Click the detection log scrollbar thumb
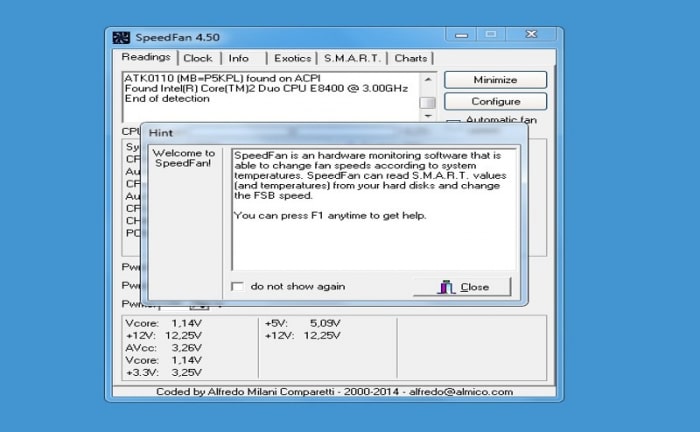This screenshot has height=432, width=700. tap(427, 101)
